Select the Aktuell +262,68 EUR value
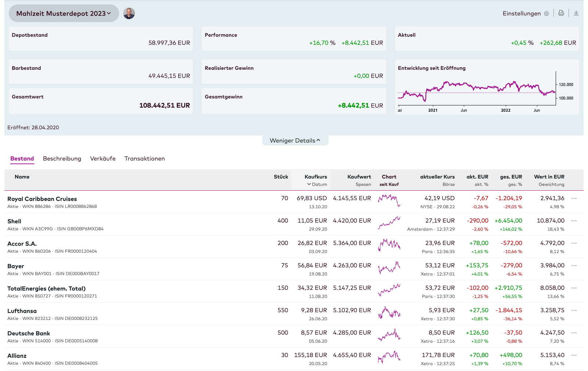588x371 pixels. [x=558, y=43]
